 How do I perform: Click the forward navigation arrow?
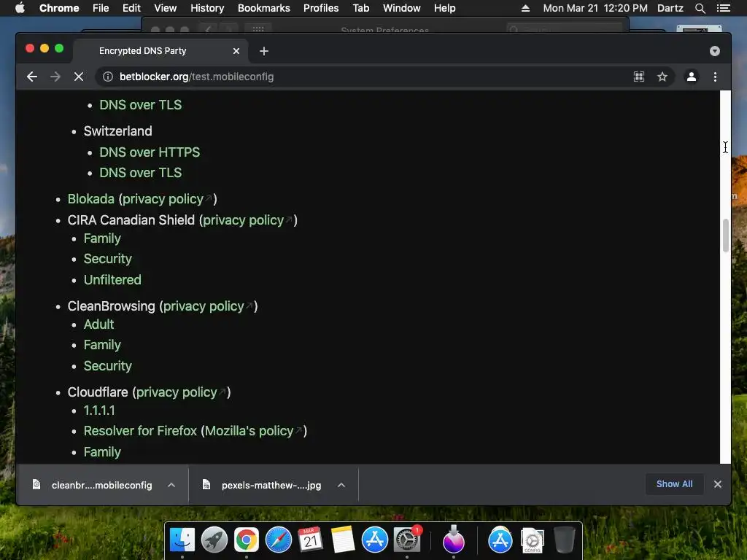[x=55, y=77]
